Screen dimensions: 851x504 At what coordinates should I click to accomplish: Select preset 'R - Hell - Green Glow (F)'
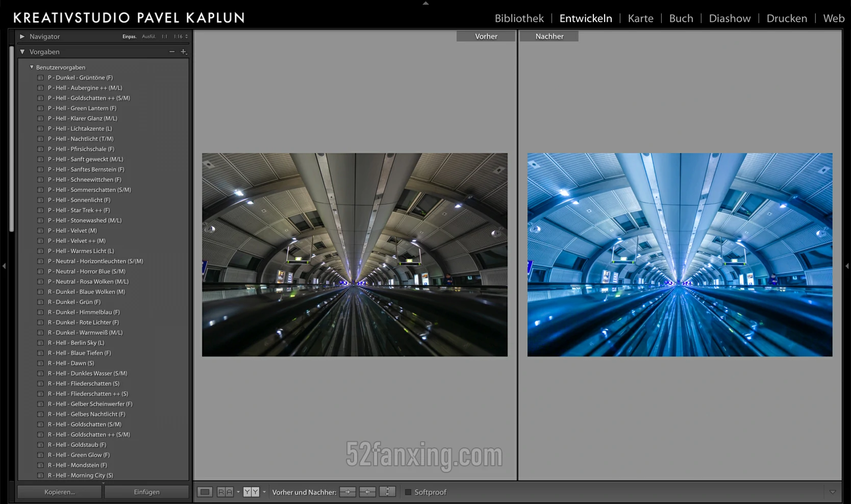point(79,455)
